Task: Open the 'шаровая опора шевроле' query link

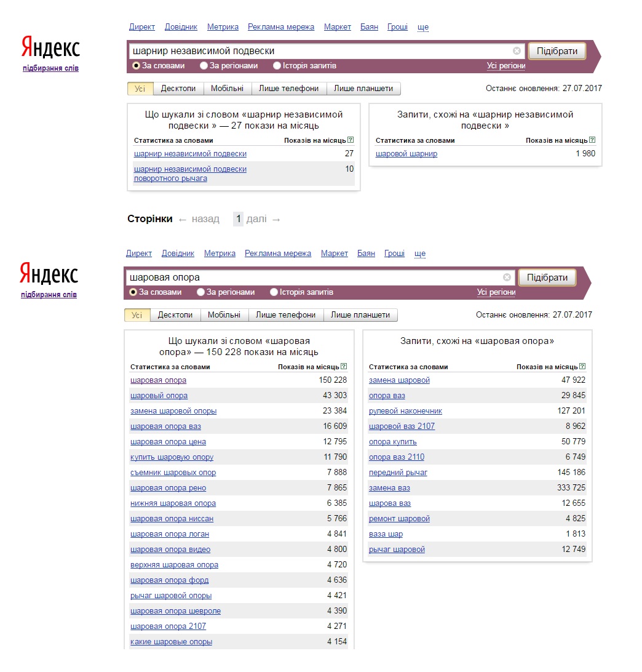Action: pos(176,612)
